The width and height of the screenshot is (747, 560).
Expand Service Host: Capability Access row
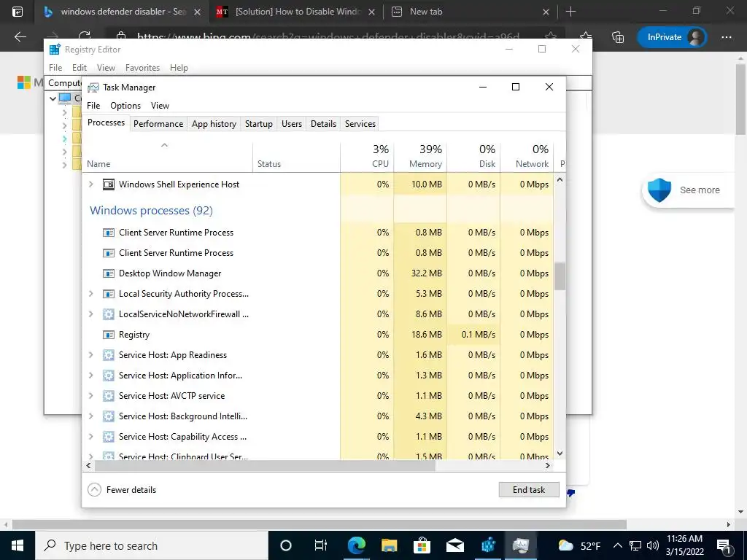coord(91,437)
